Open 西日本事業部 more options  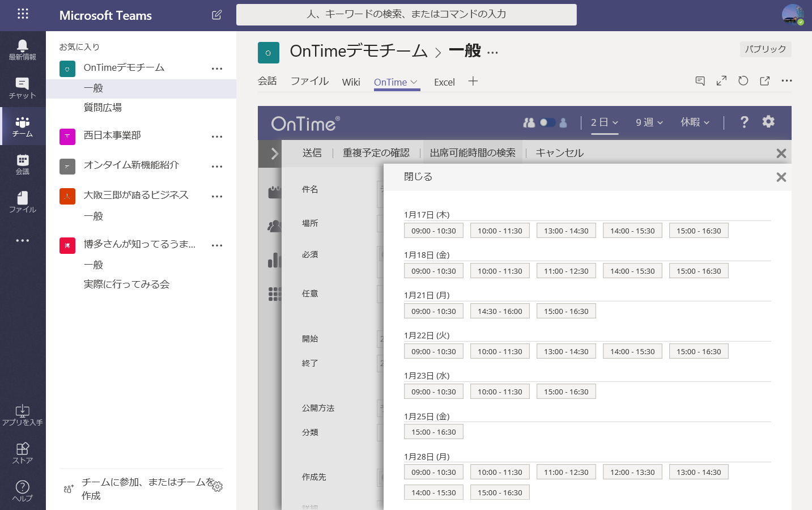tap(217, 137)
